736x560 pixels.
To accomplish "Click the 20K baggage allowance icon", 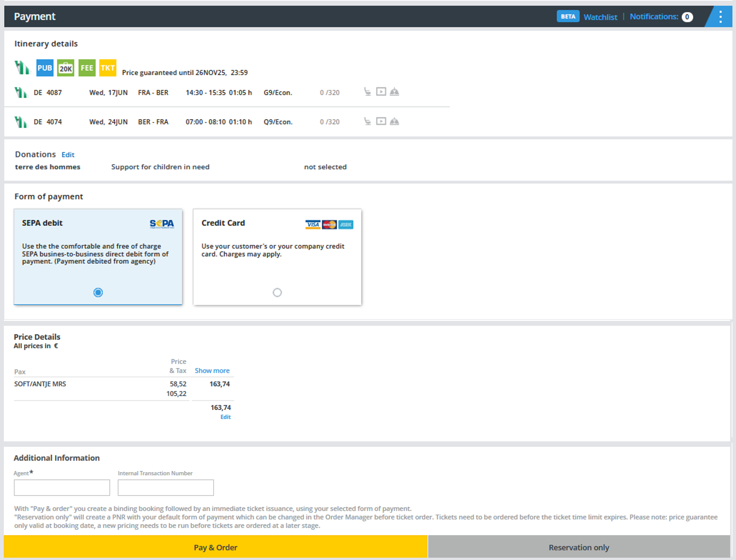I will 65,68.
